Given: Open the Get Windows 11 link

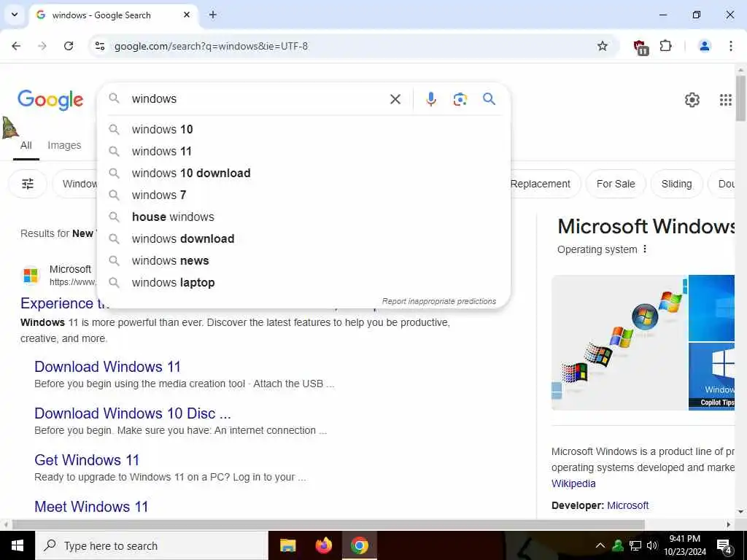Looking at the screenshot, I should click(x=87, y=460).
